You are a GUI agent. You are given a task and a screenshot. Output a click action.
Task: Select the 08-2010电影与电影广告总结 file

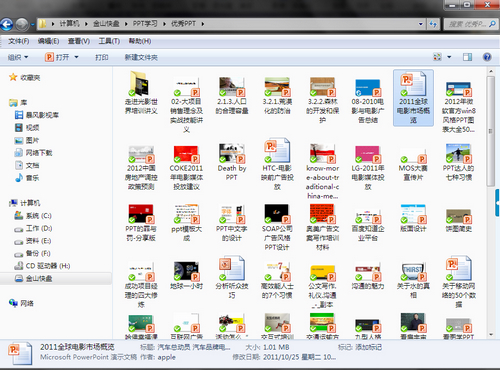coord(368,101)
